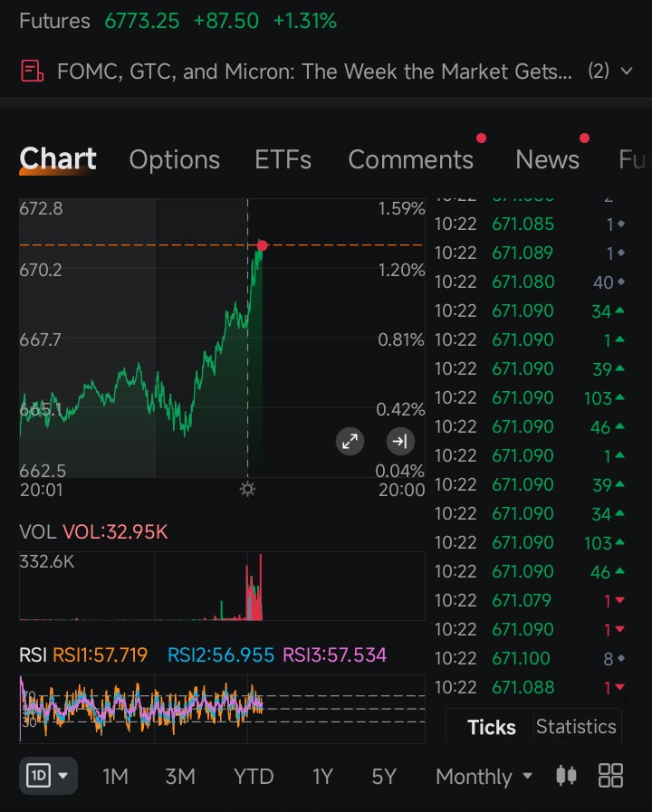The width and height of the screenshot is (652, 812).
Task: Open the FOMC, GTC, and Micron headline
Action: pos(314,71)
